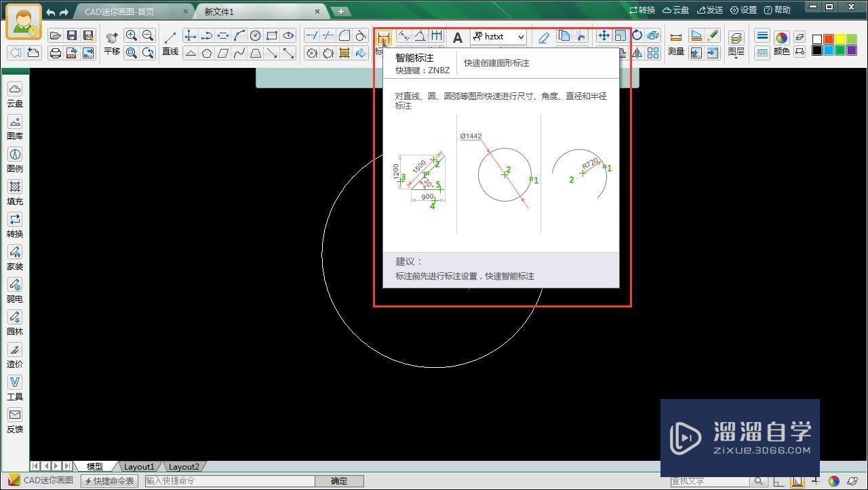Click the large A text tool
Screen dimensions: 868x490
coord(458,38)
